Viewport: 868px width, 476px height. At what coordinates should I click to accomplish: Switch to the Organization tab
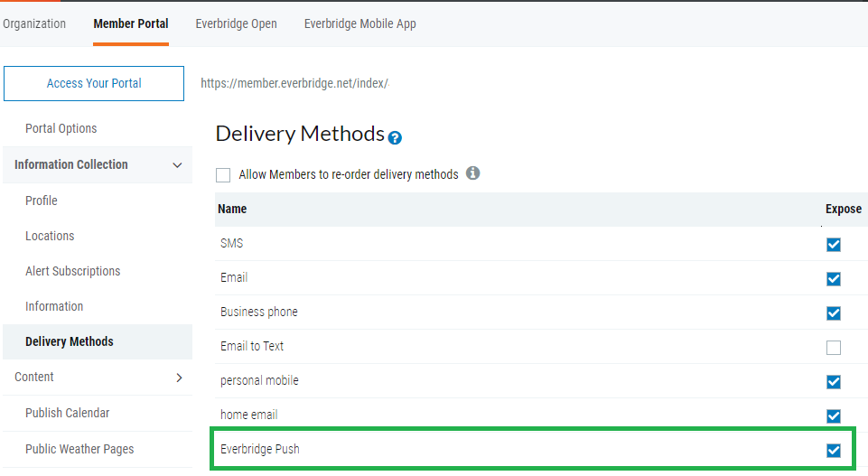tap(34, 23)
